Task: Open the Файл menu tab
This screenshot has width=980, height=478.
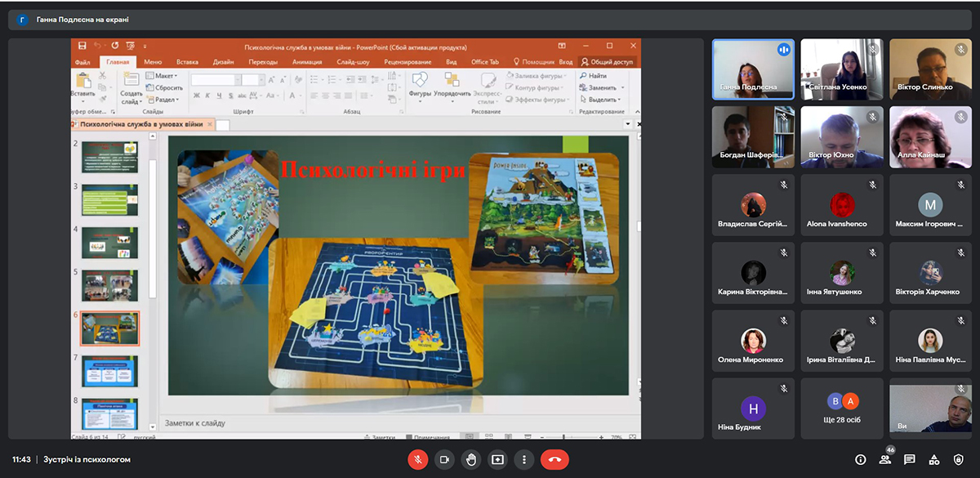Action: click(82, 62)
